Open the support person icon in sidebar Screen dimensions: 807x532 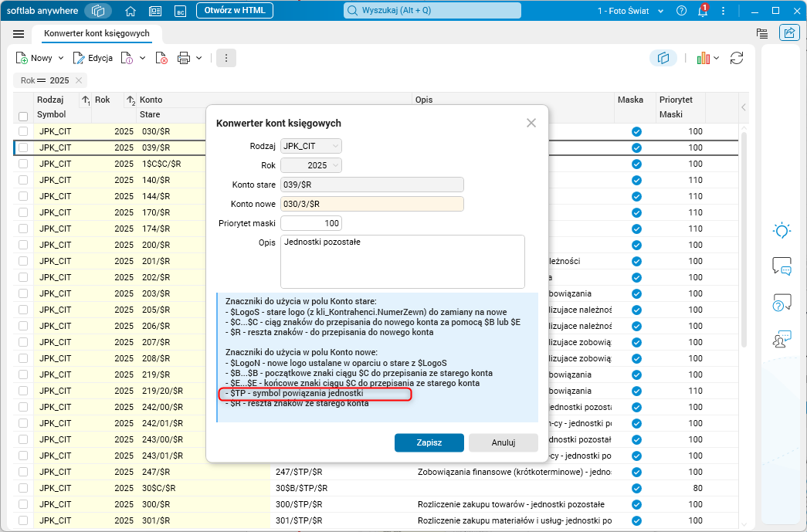782,339
